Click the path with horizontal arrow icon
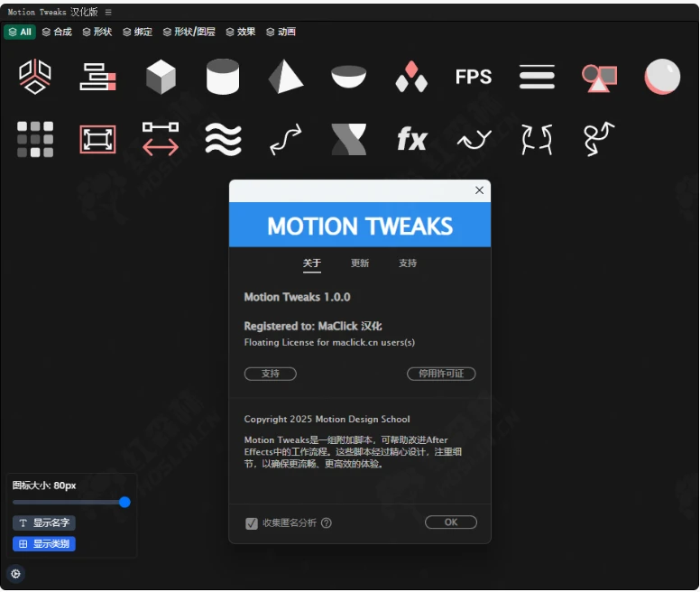The height and width of the screenshot is (592, 700). (161, 139)
